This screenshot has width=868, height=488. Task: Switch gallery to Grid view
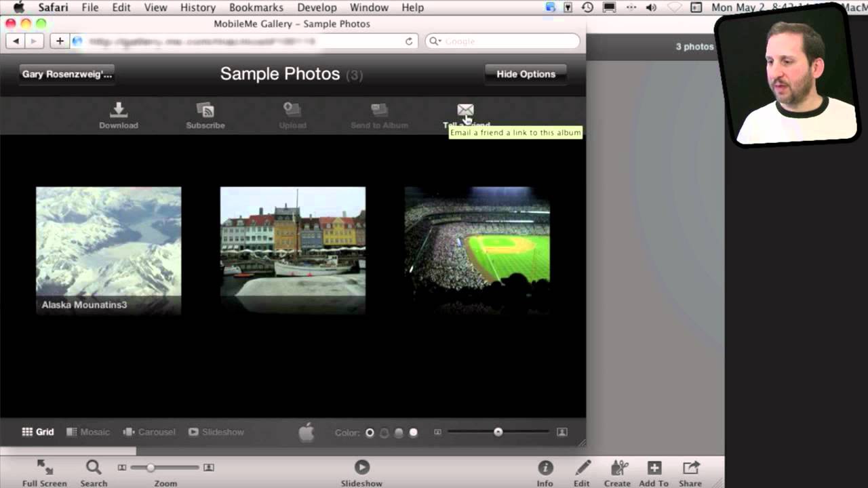click(x=38, y=432)
